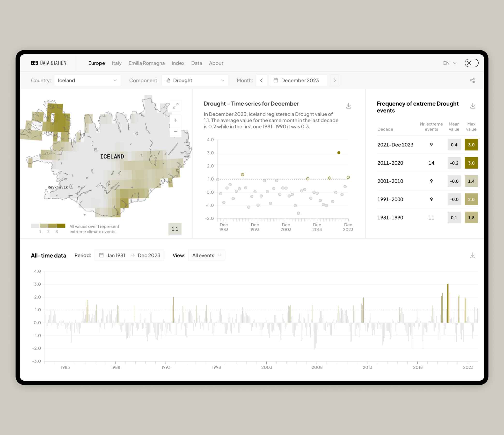The image size is (504, 435).
Task: Download the All-time data chart
Action: click(x=472, y=255)
